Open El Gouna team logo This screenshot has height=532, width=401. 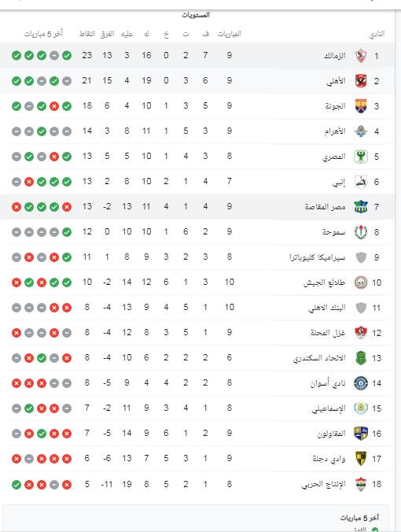pyautogui.click(x=361, y=106)
